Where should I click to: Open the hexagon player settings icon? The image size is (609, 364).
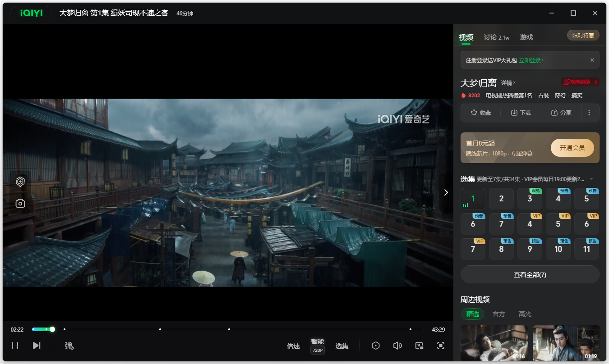[376, 346]
